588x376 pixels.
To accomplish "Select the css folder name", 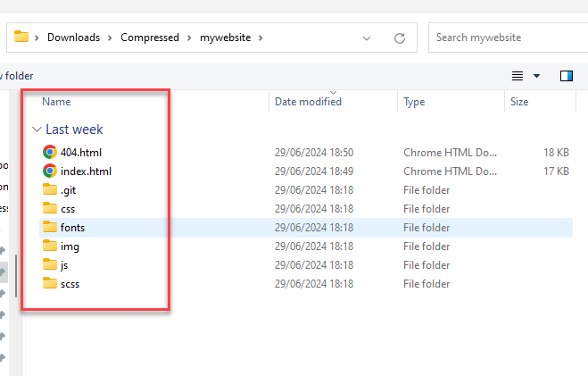I will tap(68, 209).
